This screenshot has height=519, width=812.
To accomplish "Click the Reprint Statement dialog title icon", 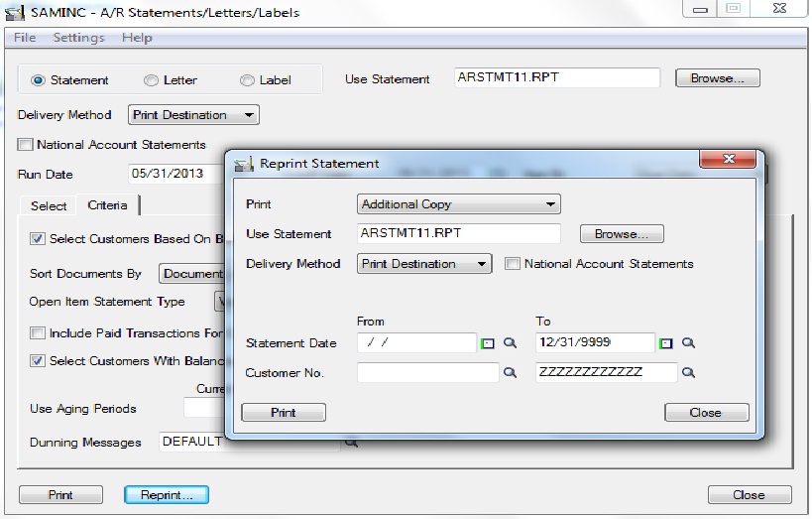I will tap(244, 164).
